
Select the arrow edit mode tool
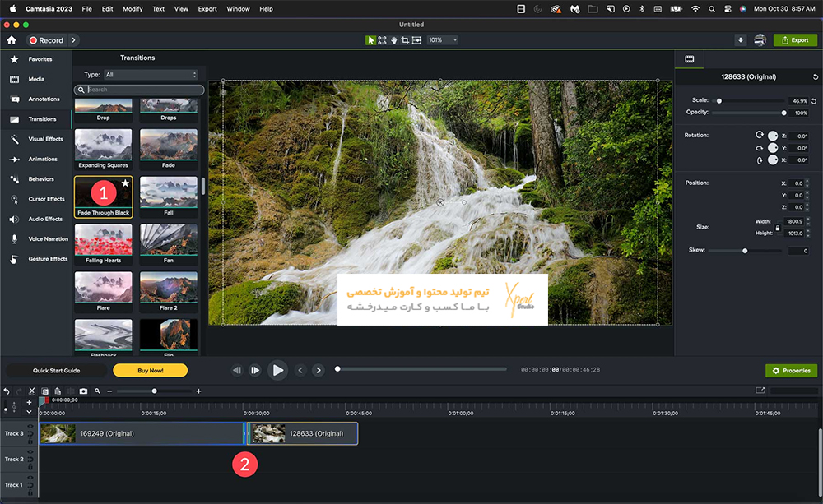370,40
